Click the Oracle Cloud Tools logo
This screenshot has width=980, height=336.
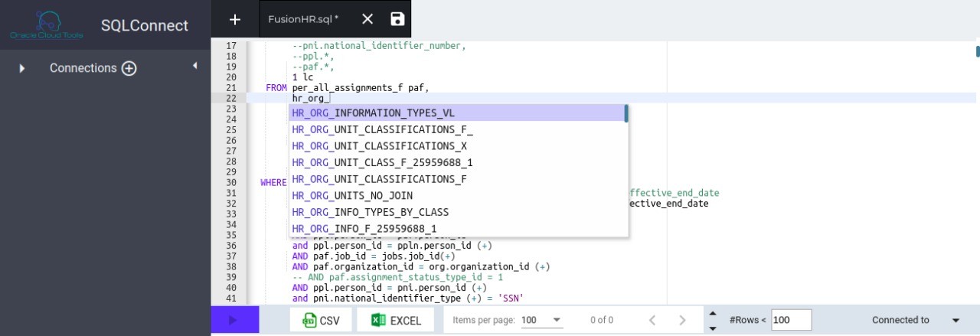coord(47,24)
